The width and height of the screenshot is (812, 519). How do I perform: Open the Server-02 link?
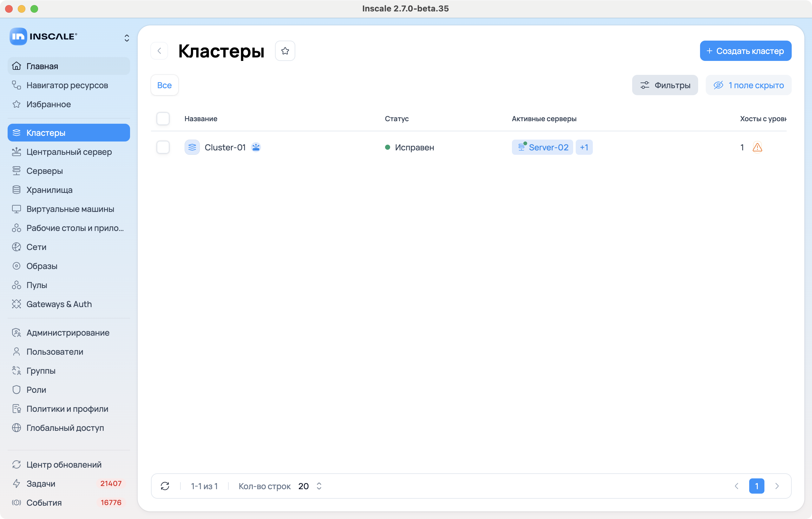point(542,148)
